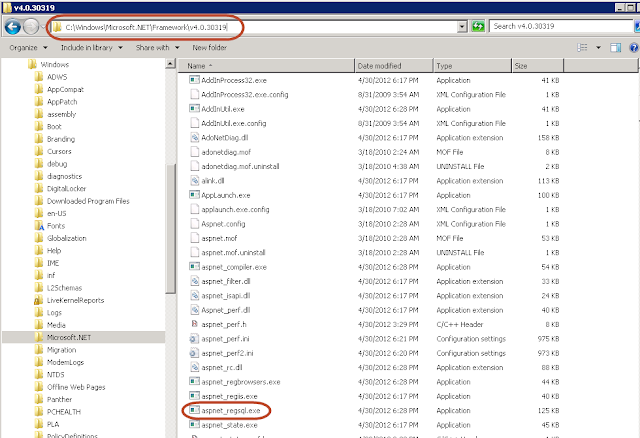Sort by the Size column header
This screenshot has width=640, height=438.
pos(538,66)
